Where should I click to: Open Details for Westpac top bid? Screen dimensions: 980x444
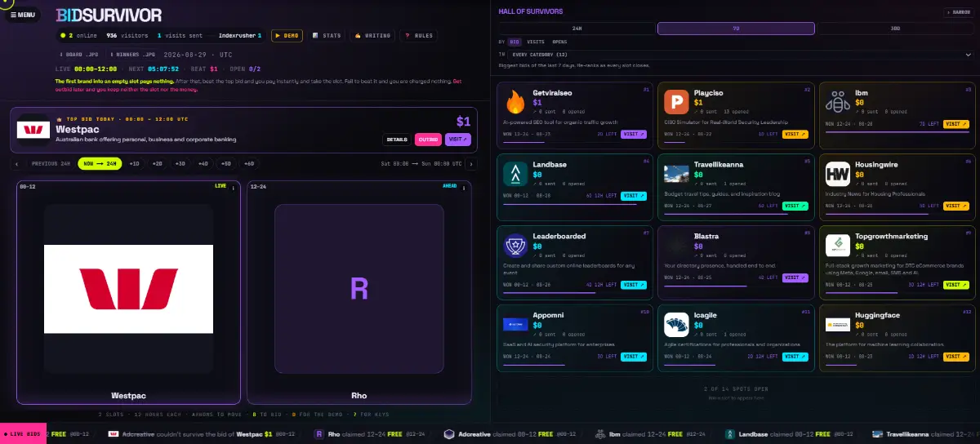pos(397,140)
